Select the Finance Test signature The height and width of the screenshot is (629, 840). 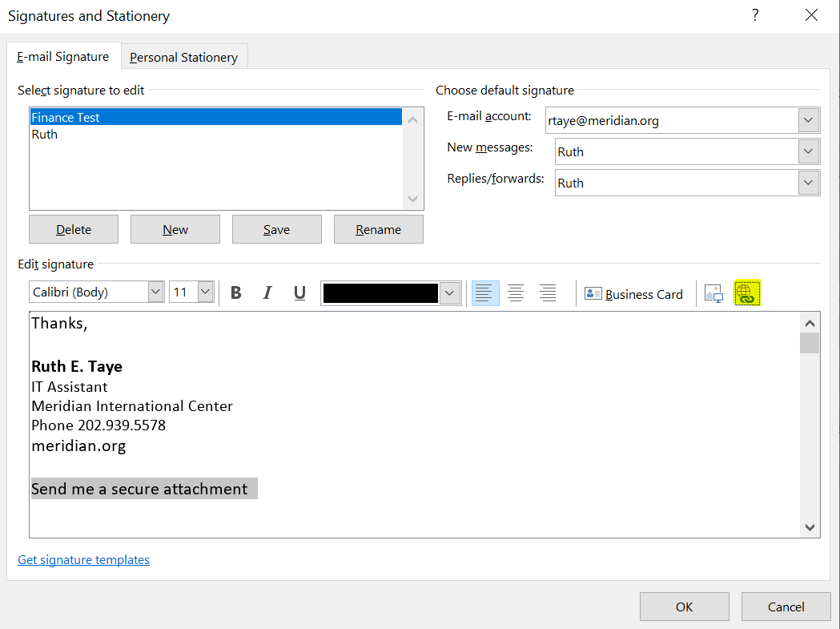click(216, 117)
